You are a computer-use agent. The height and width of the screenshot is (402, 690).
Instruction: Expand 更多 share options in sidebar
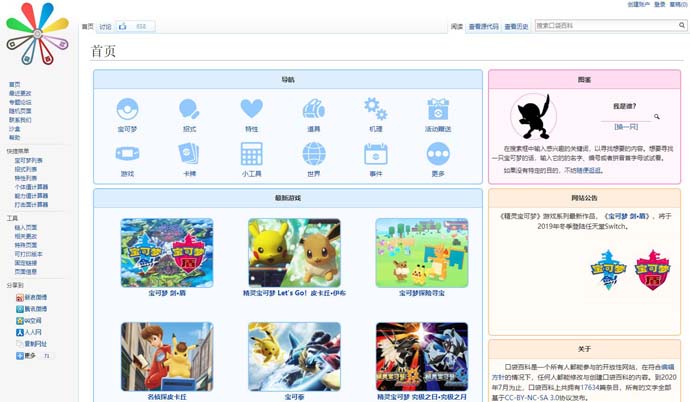(27, 355)
